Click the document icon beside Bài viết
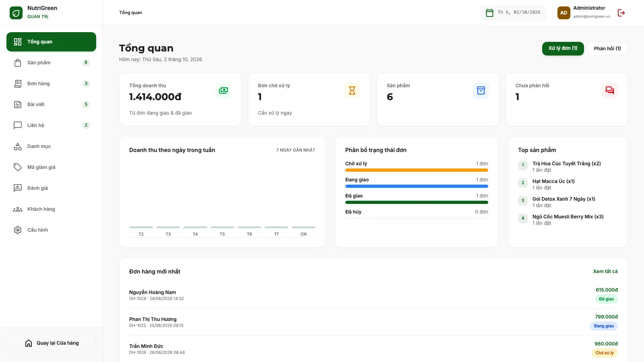This screenshot has width=644, height=362. 18,105
